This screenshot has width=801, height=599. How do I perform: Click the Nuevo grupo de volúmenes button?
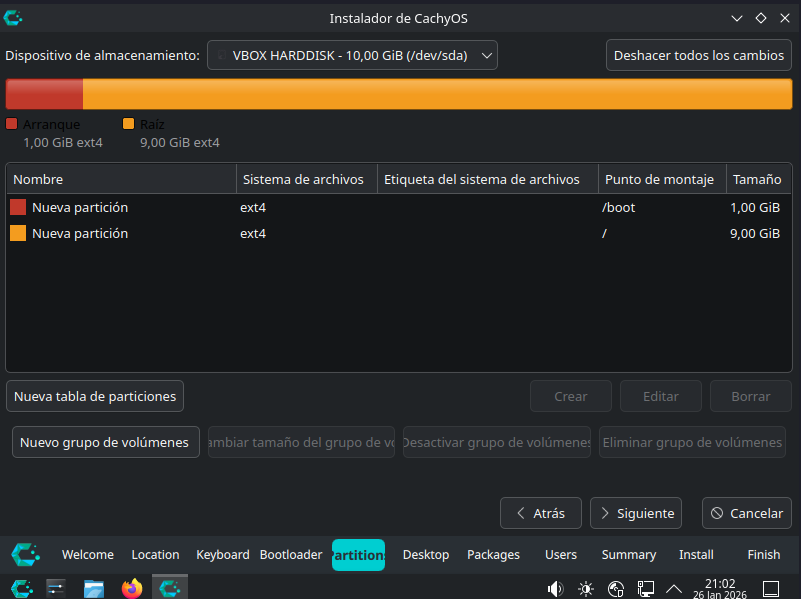point(105,442)
